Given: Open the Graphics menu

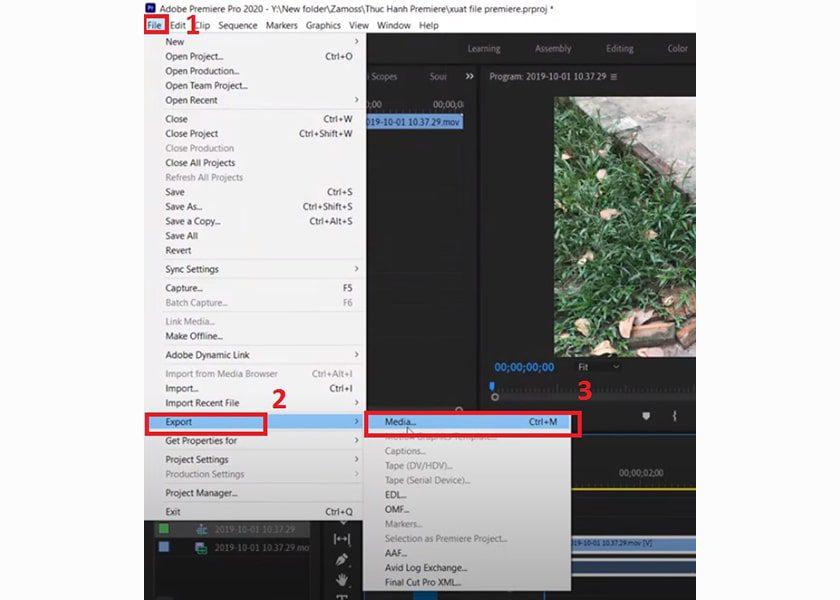Looking at the screenshot, I should (323, 25).
